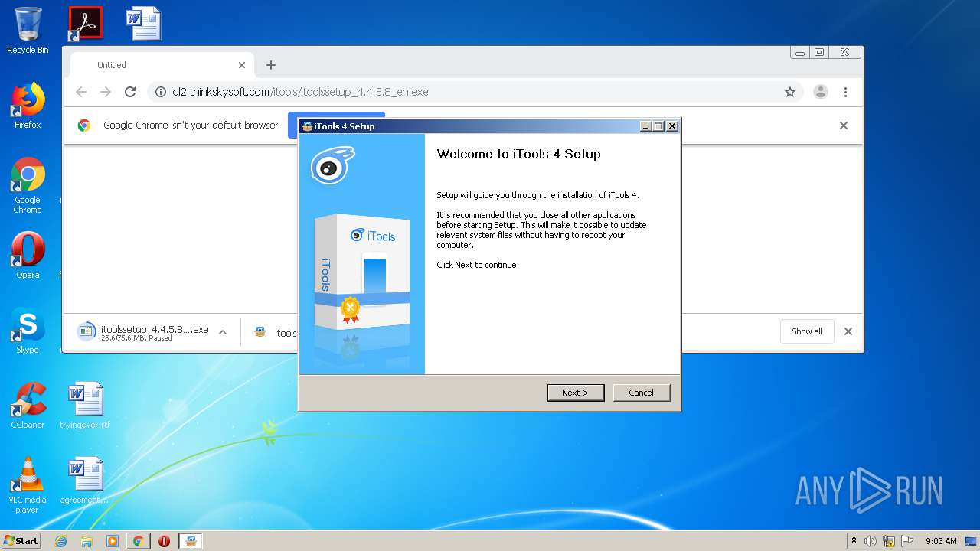Open the Adobe Acrobat desktop shortcut

(x=85, y=23)
